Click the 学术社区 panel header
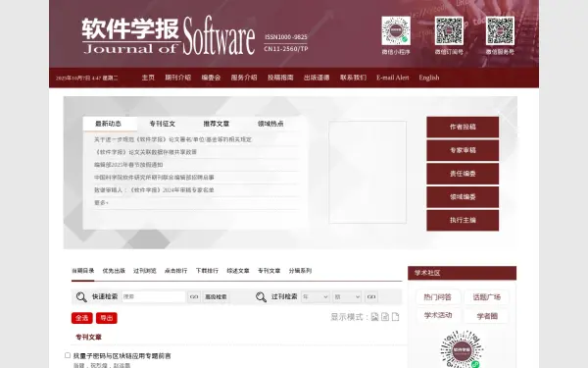Screen dimensions: 588x368 click(x=462, y=273)
